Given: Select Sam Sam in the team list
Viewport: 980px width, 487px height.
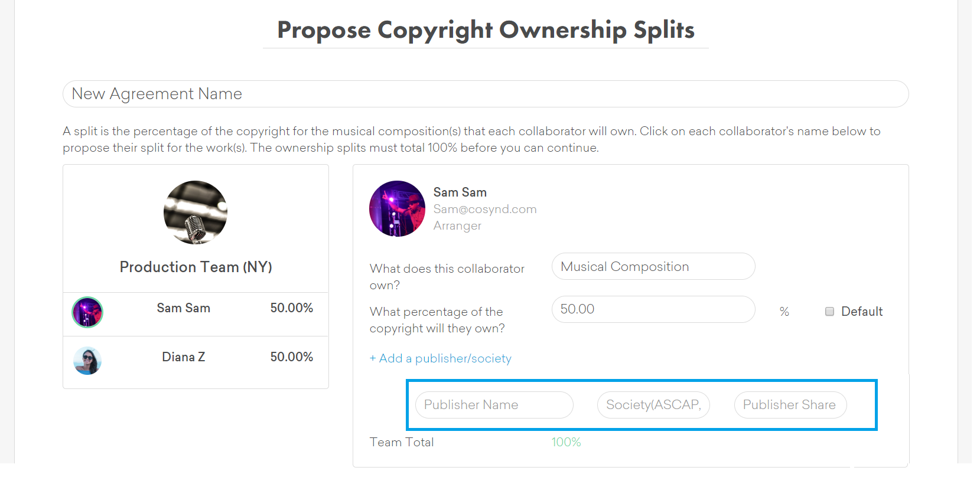Looking at the screenshot, I should click(x=183, y=308).
